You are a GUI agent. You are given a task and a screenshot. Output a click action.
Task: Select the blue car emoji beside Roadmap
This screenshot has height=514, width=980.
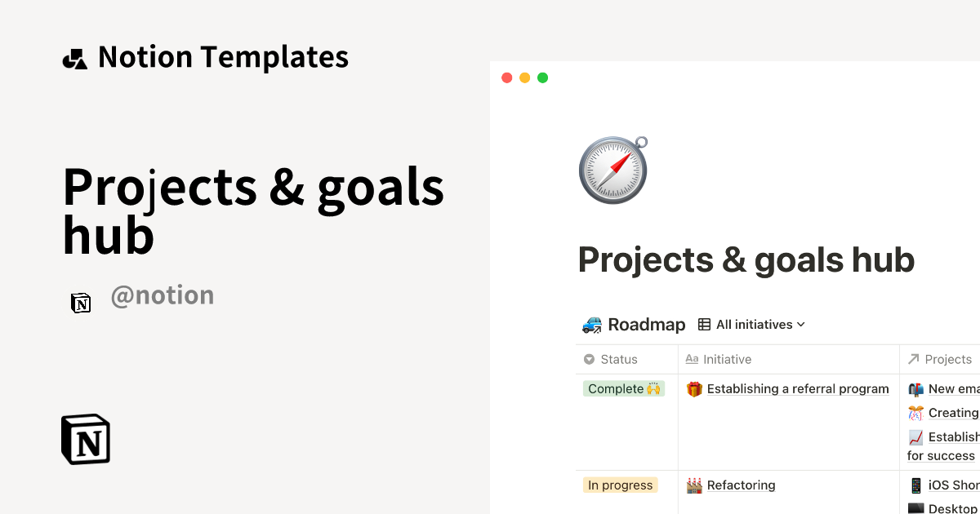pyautogui.click(x=592, y=324)
